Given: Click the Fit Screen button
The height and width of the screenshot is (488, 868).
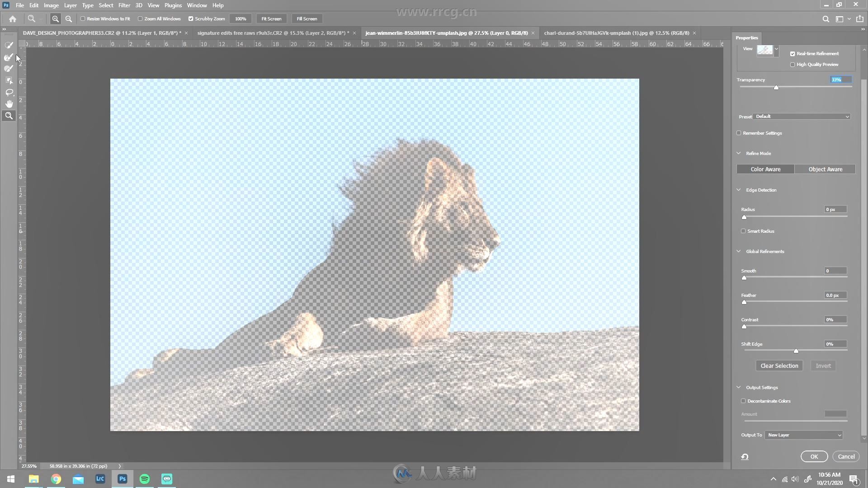Looking at the screenshot, I should pos(271,19).
